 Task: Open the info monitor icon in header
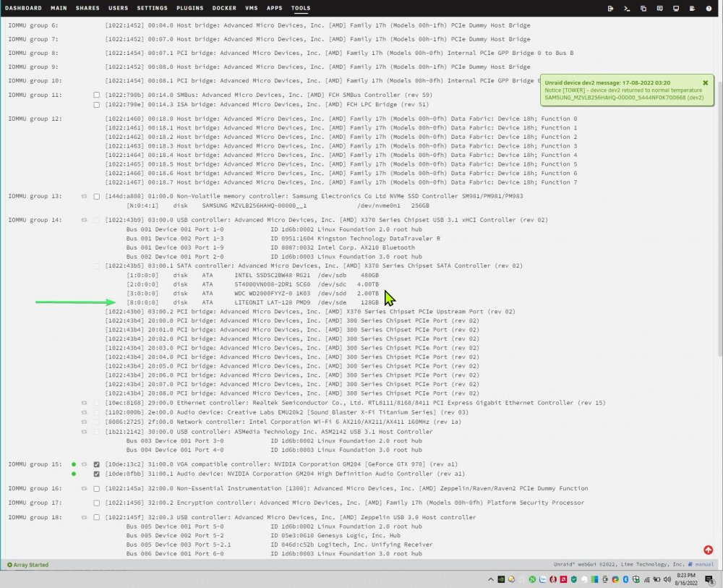(x=676, y=8)
